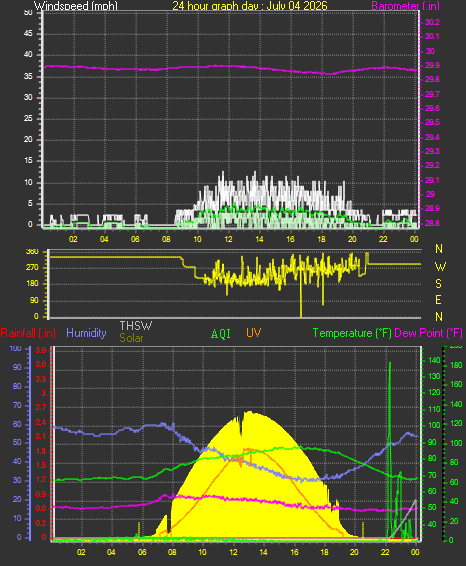Screen dimensions: 466x566
Task: Click the "28.8" barometer axis value
Action: point(432,223)
